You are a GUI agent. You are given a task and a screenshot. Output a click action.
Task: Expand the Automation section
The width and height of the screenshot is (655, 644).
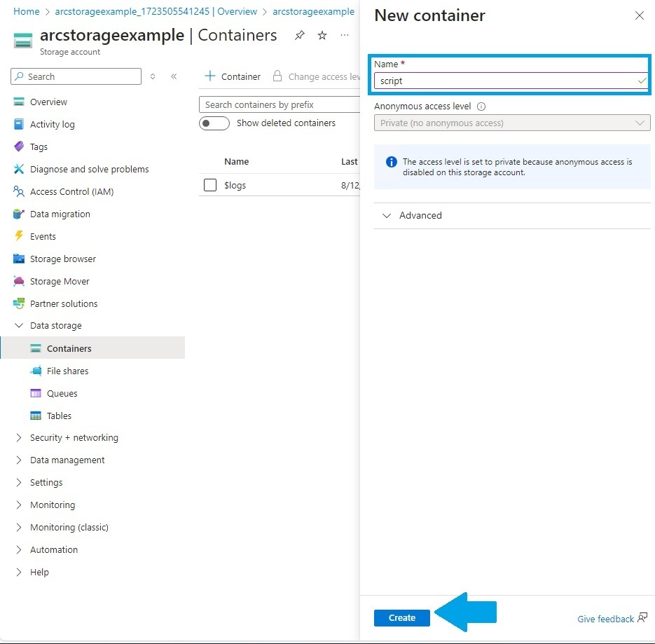[x=19, y=549]
